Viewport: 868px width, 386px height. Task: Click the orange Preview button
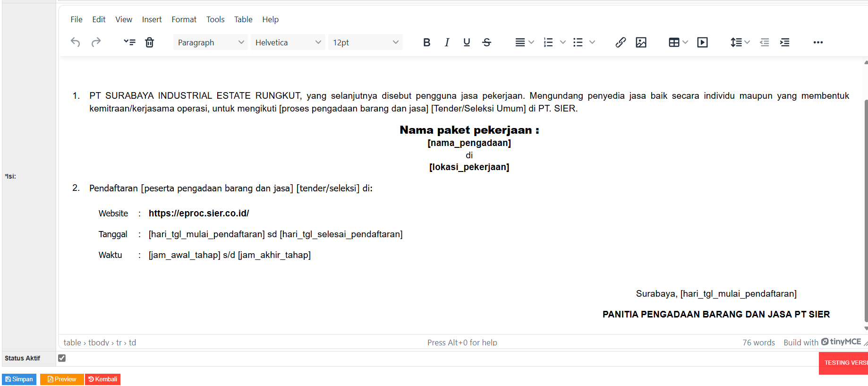[x=62, y=379]
